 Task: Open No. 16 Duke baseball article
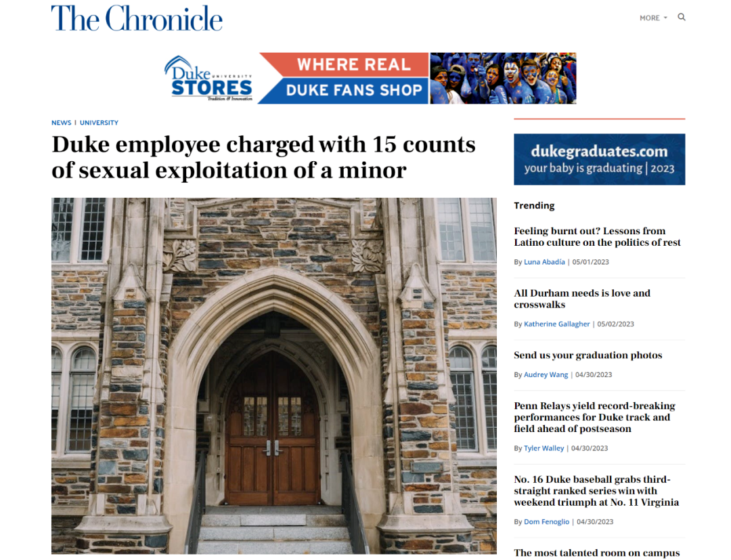click(x=596, y=491)
